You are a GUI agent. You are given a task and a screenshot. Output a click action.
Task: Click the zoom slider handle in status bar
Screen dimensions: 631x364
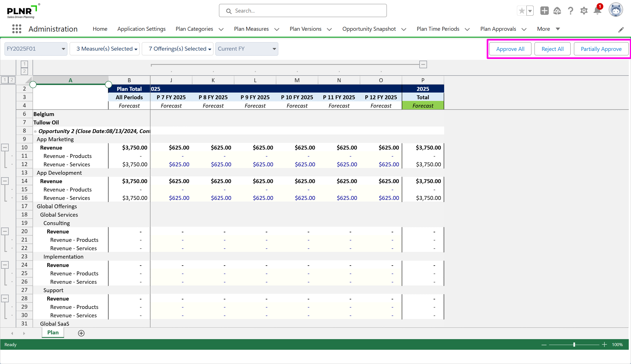pyautogui.click(x=574, y=344)
